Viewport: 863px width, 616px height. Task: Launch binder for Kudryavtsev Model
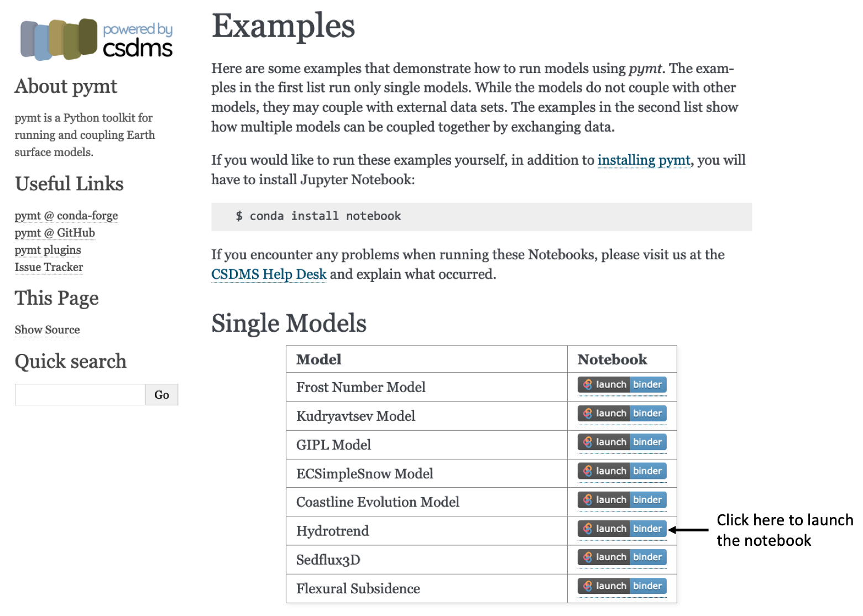[622, 413]
